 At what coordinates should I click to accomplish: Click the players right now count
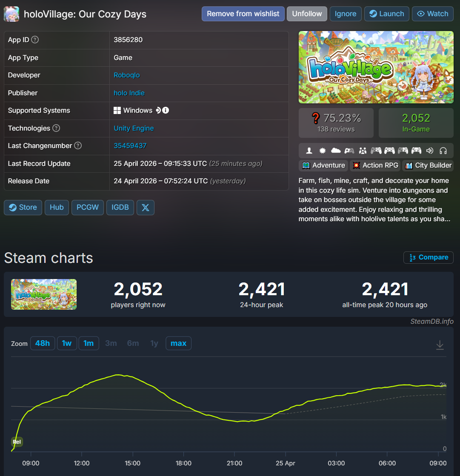tap(138, 289)
